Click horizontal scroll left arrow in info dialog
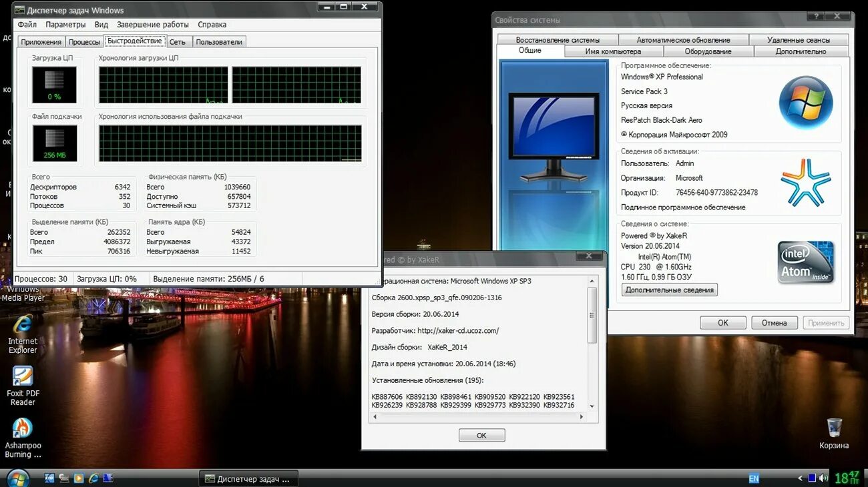 tap(375, 416)
